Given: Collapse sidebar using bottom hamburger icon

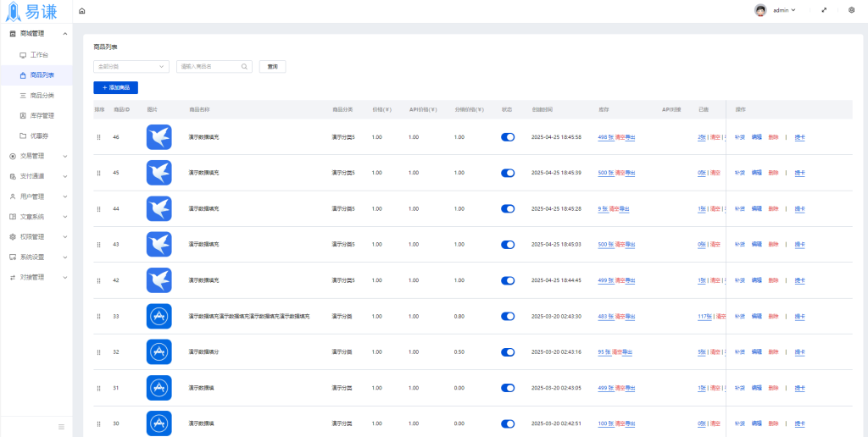Looking at the screenshot, I should [61, 426].
